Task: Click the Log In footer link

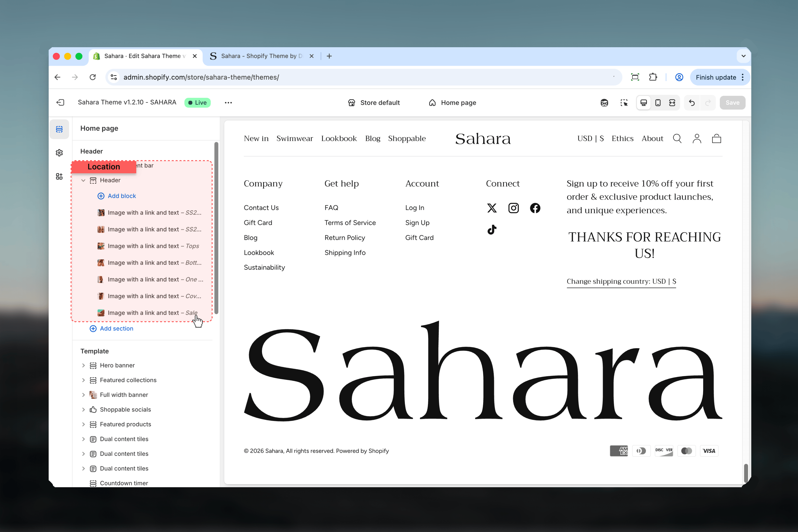Action: coord(414,208)
